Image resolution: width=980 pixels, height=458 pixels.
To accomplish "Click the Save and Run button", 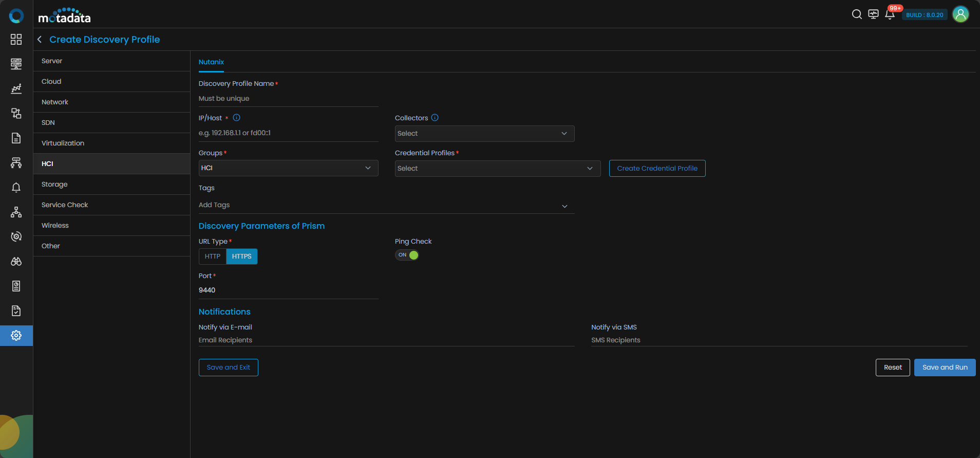I will [x=945, y=368].
